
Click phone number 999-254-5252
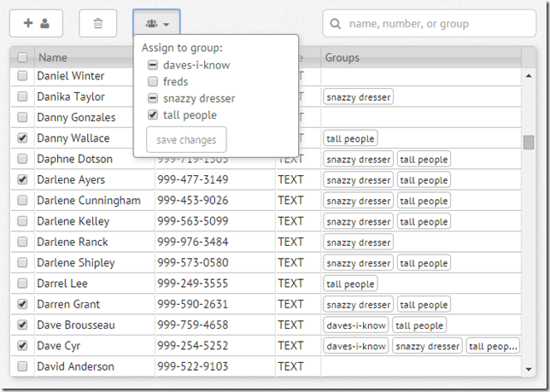click(192, 346)
